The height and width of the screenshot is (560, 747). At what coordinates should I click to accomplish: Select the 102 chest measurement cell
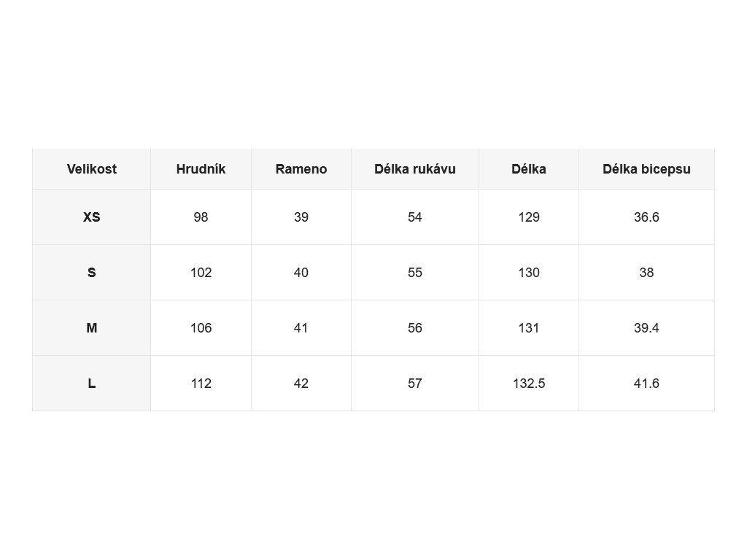point(201,273)
